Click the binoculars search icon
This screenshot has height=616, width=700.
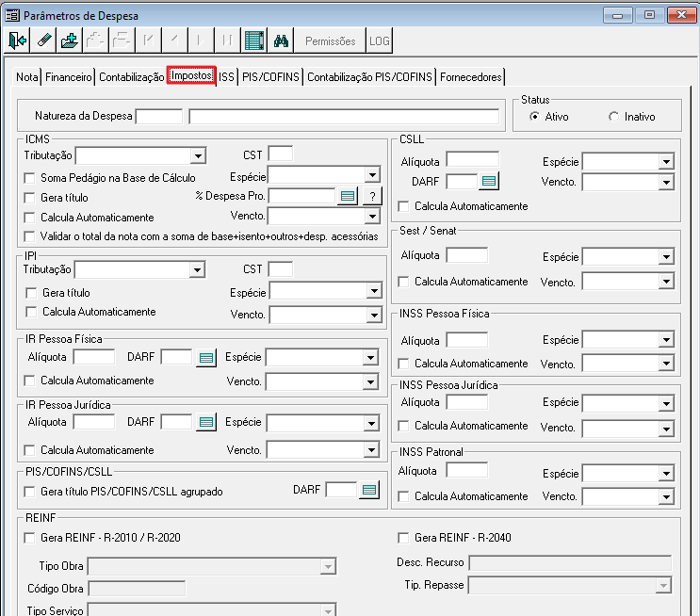coord(281,41)
